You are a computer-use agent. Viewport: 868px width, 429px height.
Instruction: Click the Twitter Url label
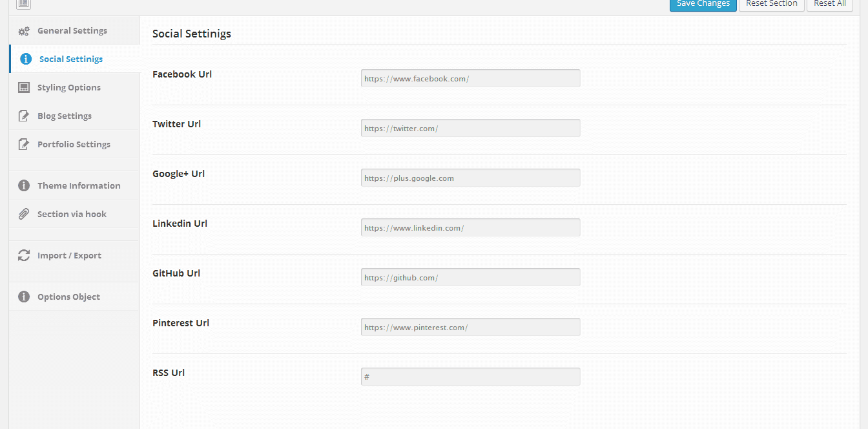176,124
